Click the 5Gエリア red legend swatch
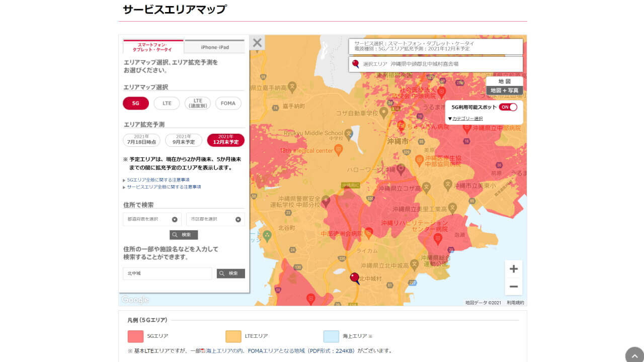The height and width of the screenshot is (362, 644). (135, 336)
